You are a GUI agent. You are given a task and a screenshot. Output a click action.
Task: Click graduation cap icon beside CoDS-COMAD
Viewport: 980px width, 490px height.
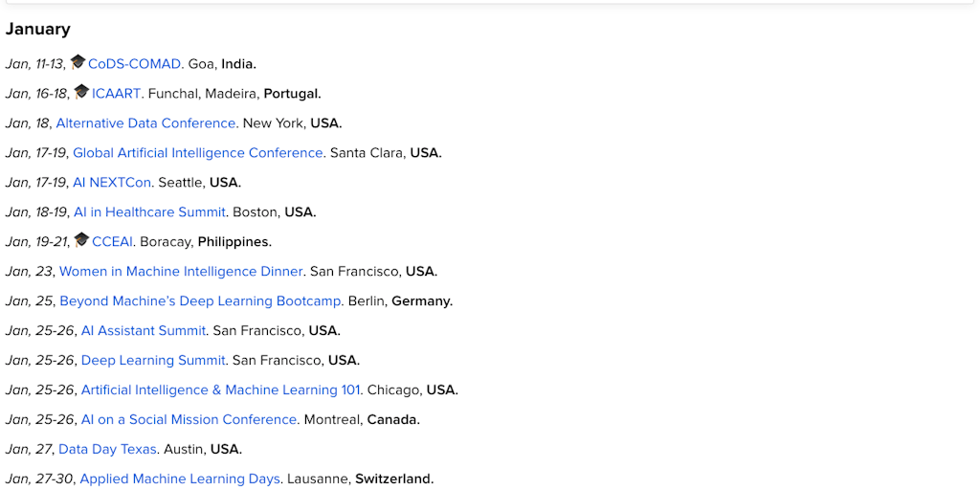pos(78,62)
